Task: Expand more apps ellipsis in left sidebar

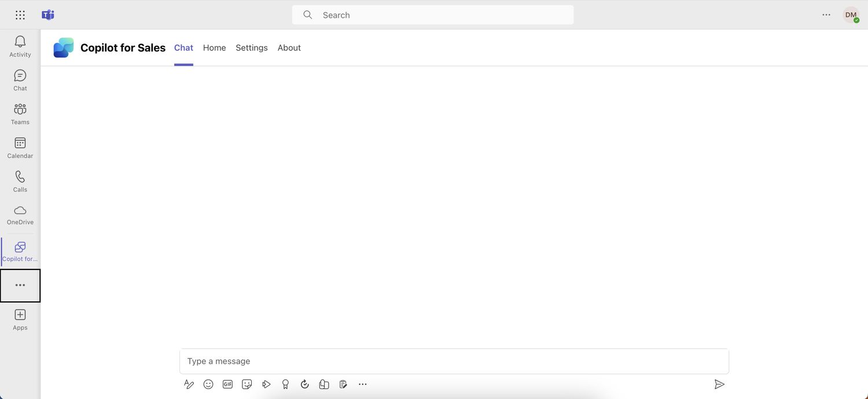Action: [x=20, y=285]
